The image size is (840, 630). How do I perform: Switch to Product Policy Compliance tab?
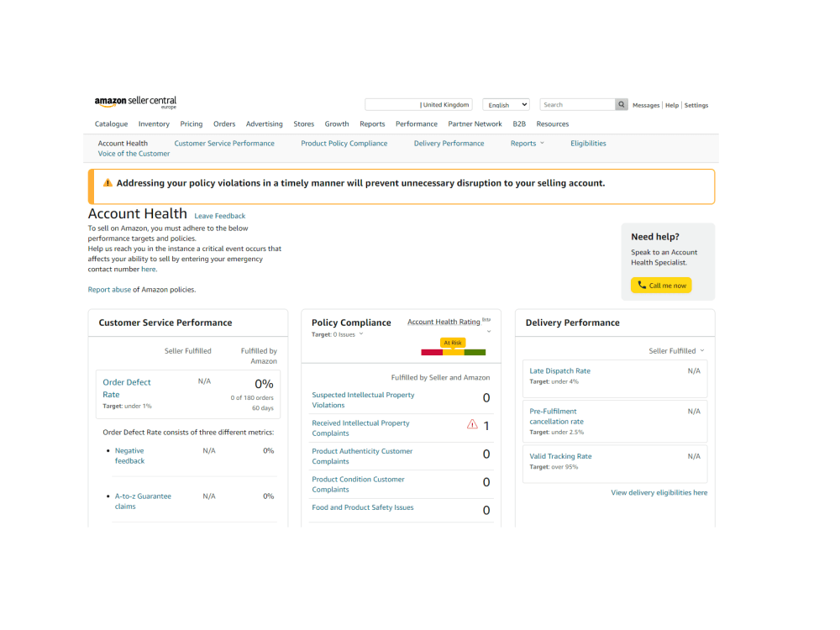click(344, 143)
